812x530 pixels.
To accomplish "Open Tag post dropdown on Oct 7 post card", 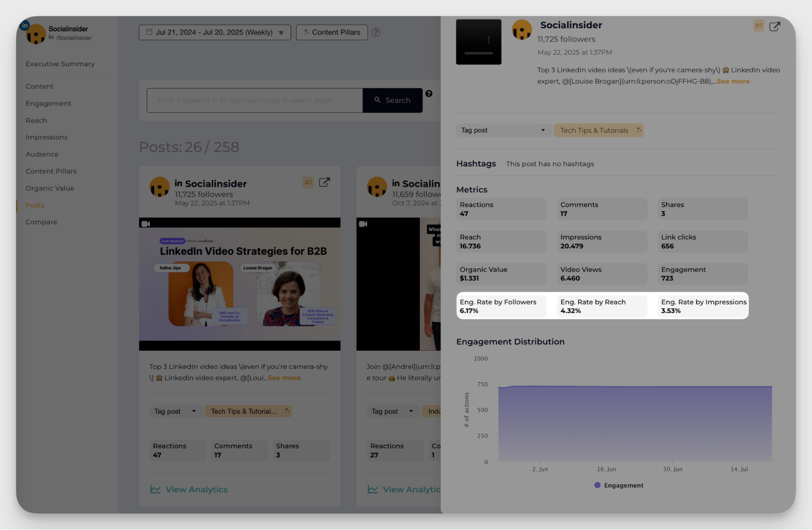I will pos(392,411).
